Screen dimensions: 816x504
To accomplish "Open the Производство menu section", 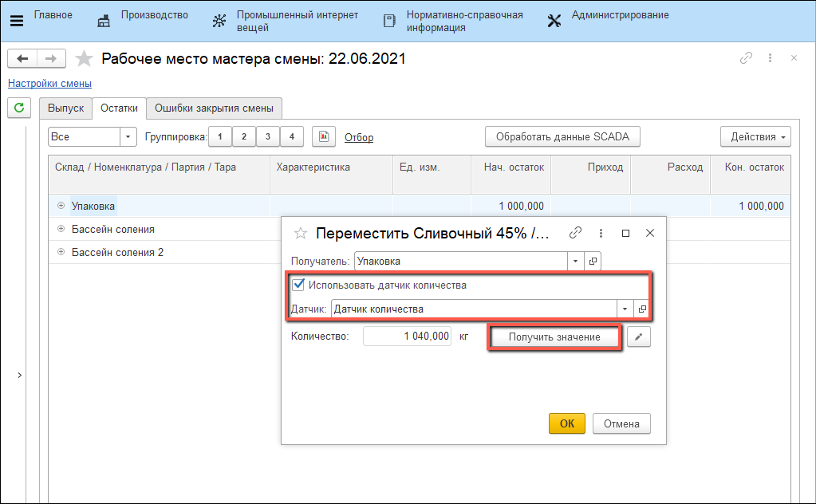I will tap(154, 15).
